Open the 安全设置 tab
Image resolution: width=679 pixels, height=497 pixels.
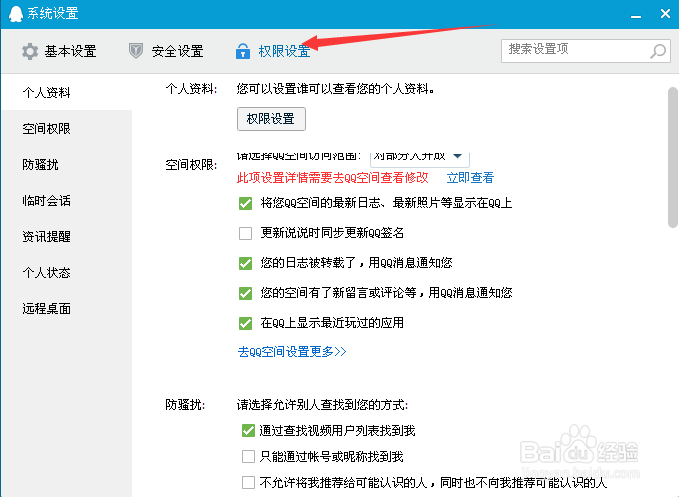[x=166, y=52]
